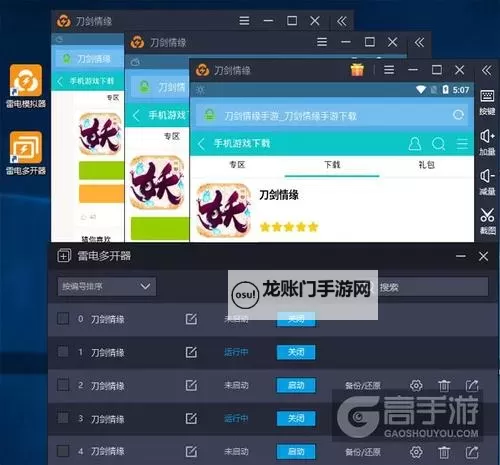
Task: Expand the 按编号排序 sort dropdown
Action: 107,287
